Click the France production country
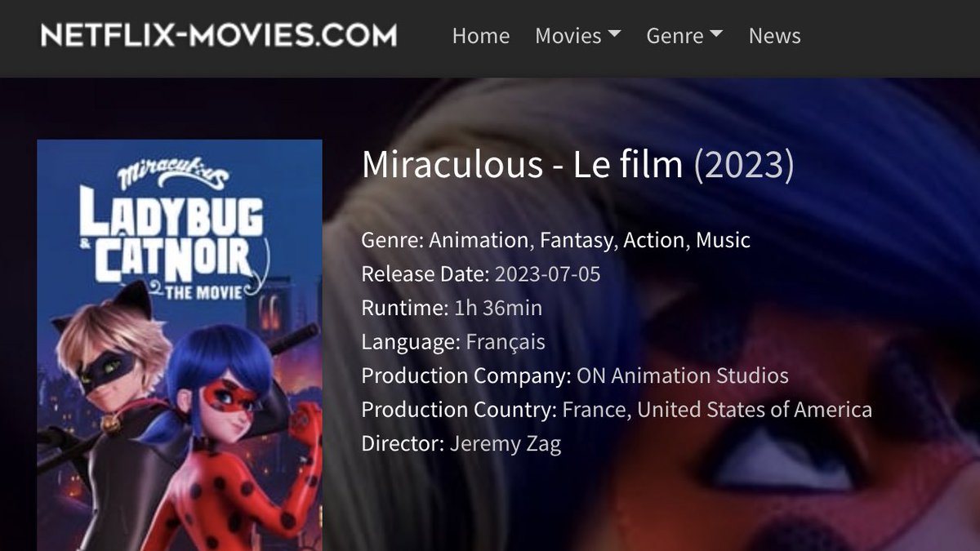The height and width of the screenshot is (551, 980). (x=595, y=409)
